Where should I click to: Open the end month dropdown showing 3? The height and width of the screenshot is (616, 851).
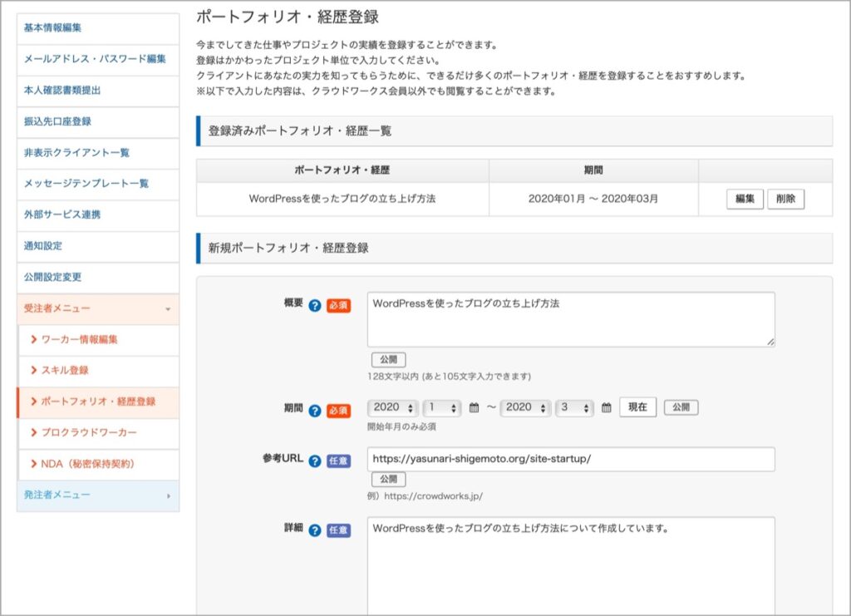(x=574, y=407)
